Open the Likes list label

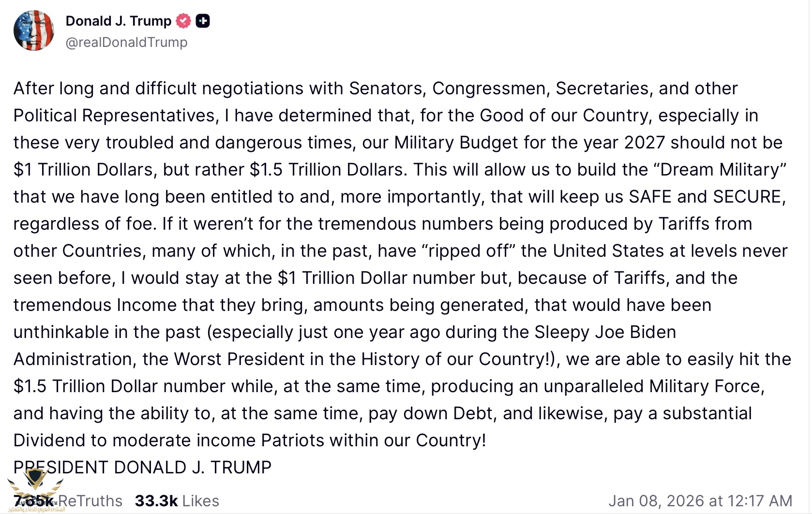click(201, 501)
